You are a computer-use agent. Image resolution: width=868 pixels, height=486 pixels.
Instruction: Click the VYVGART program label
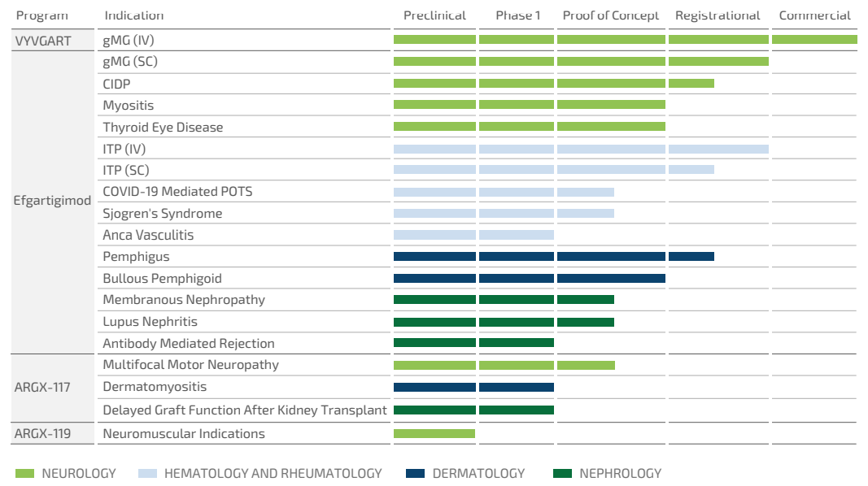(42, 40)
